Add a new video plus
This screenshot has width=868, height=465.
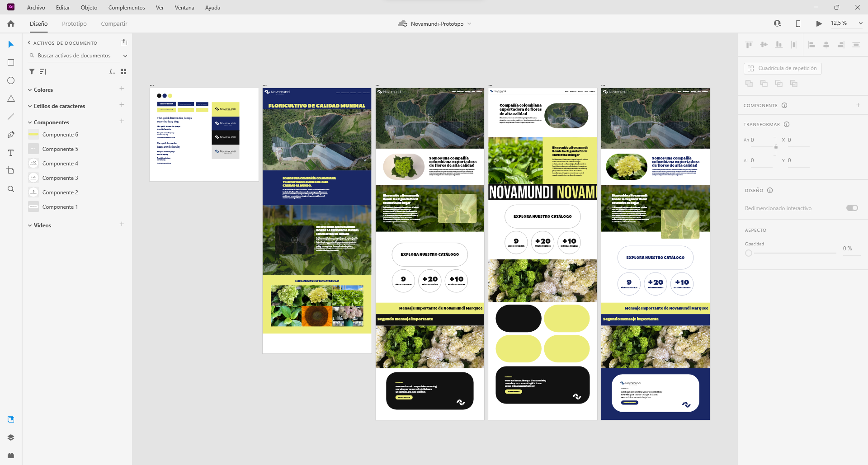click(122, 224)
